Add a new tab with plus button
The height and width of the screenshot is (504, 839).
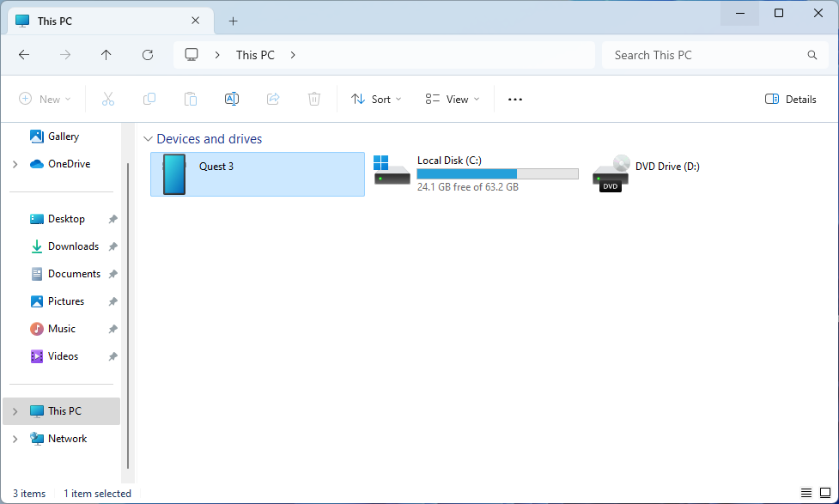click(233, 21)
